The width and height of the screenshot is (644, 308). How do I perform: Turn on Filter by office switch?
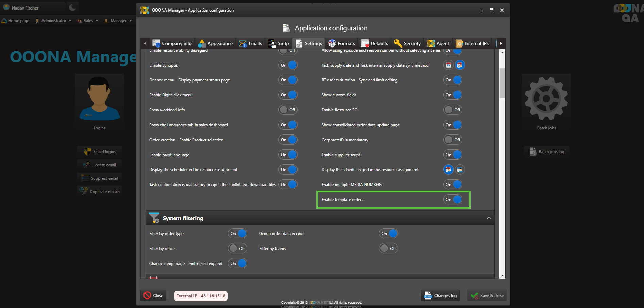click(237, 249)
